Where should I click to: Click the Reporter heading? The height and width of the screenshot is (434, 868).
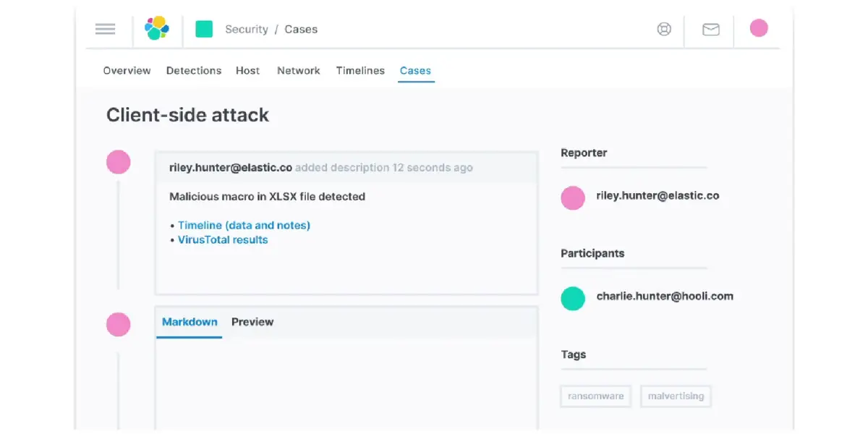coord(584,153)
